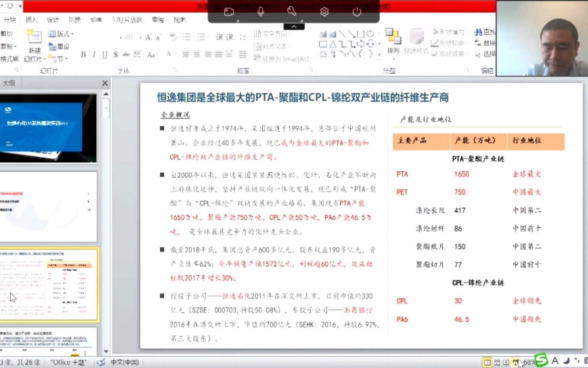The image size is (588, 368).
Task: Select the blue title slide thumbnail
Action: click(48, 128)
